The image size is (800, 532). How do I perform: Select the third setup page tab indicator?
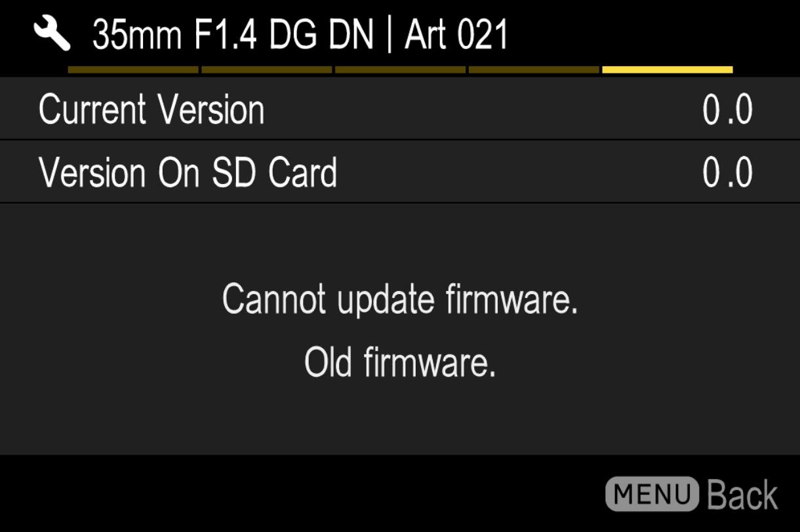pos(400,69)
